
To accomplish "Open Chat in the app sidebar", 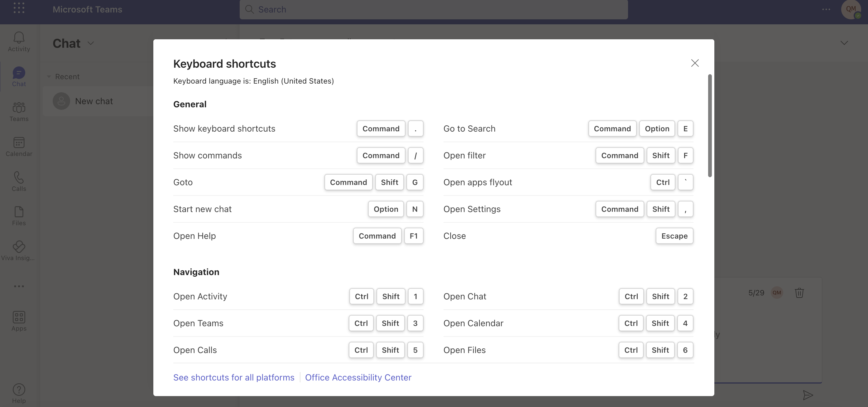I will point(19,77).
